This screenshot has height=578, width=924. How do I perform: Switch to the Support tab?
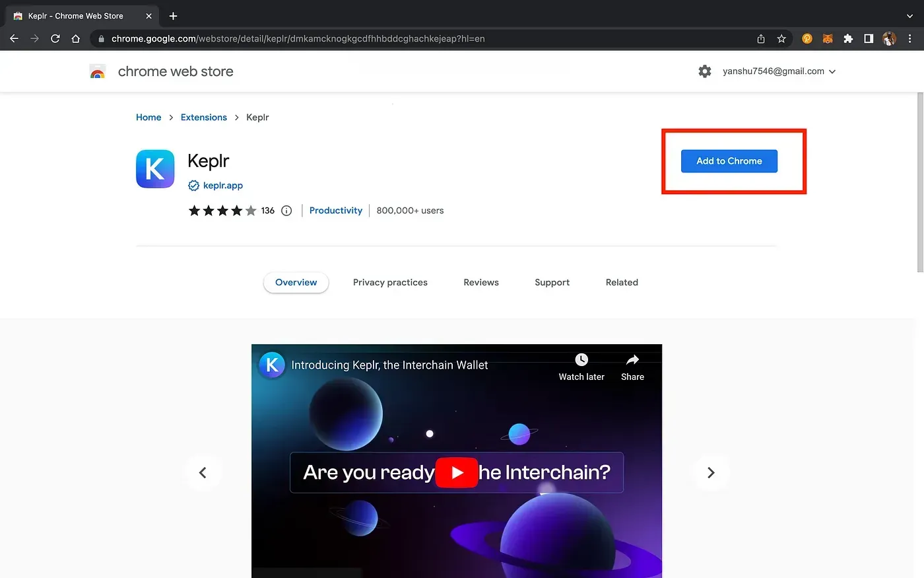pos(552,283)
